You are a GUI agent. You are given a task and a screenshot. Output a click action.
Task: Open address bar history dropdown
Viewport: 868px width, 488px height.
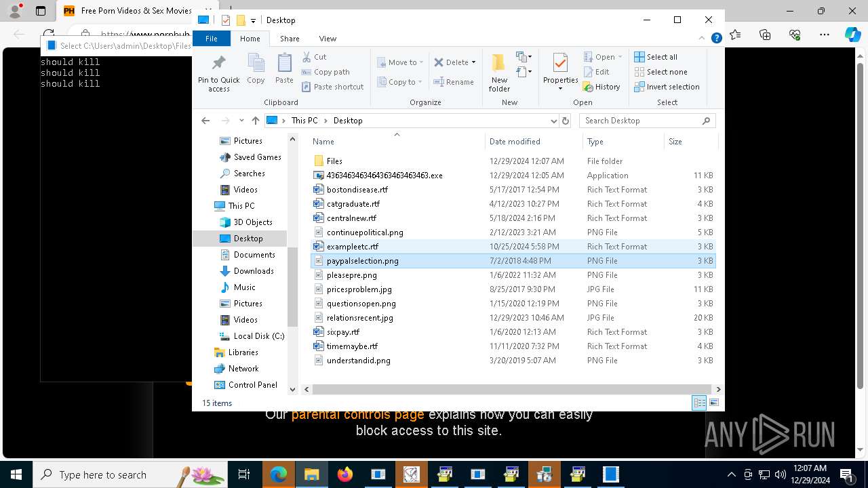(553, 121)
